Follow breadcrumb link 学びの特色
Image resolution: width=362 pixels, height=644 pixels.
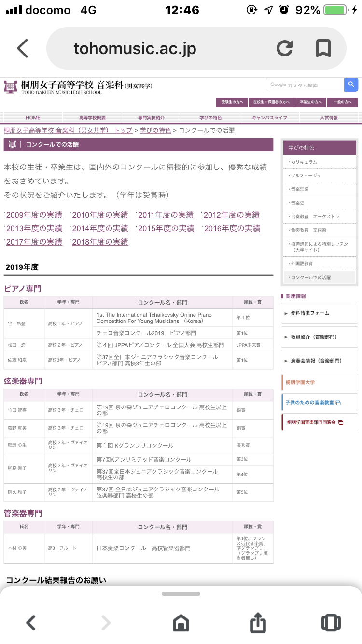pos(155,130)
